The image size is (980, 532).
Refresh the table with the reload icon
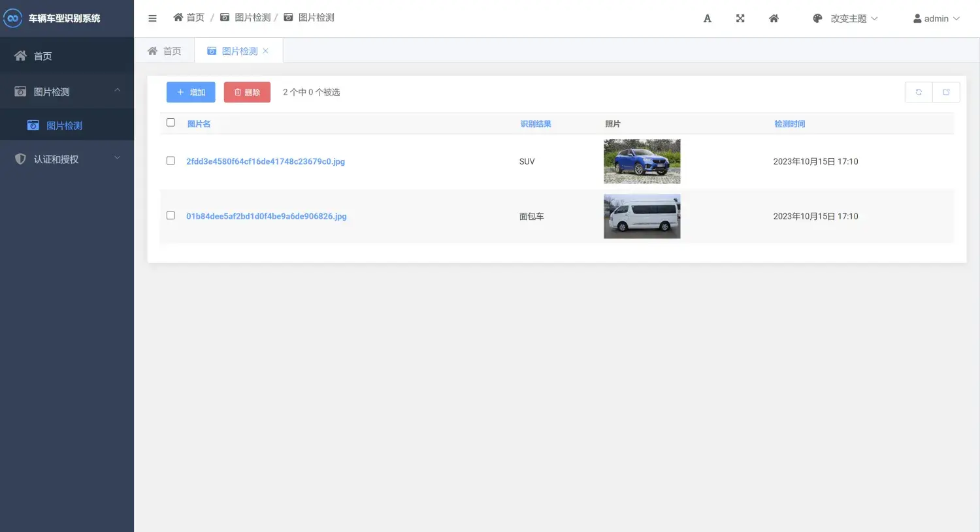pyautogui.click(x=918, y=91)
